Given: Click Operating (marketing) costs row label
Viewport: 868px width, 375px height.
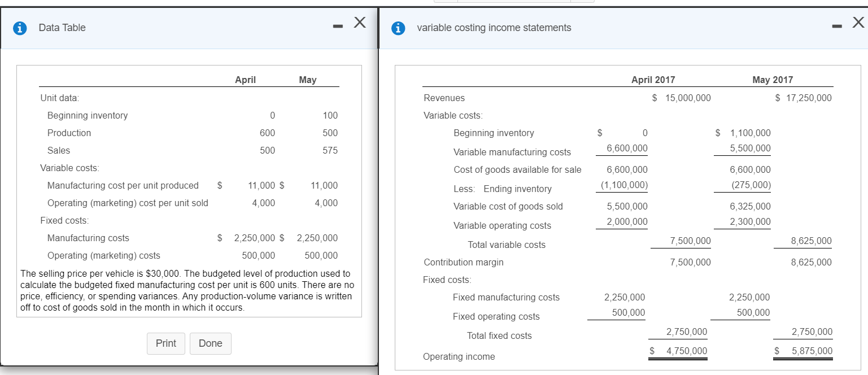Looking at the screenshot, I should click(x=104, y=255).
